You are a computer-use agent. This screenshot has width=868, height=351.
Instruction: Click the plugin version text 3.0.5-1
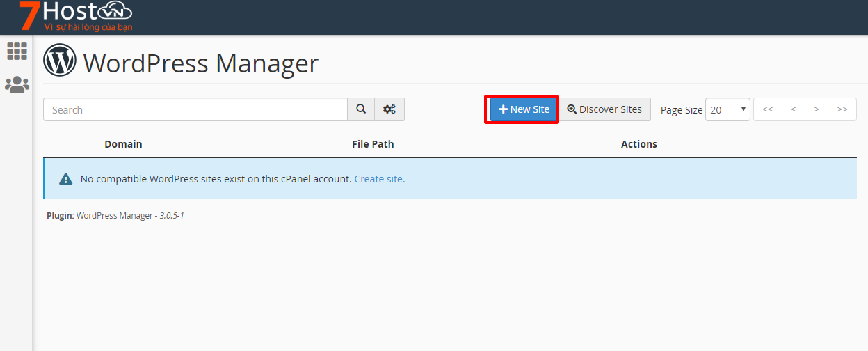(172, 216)
